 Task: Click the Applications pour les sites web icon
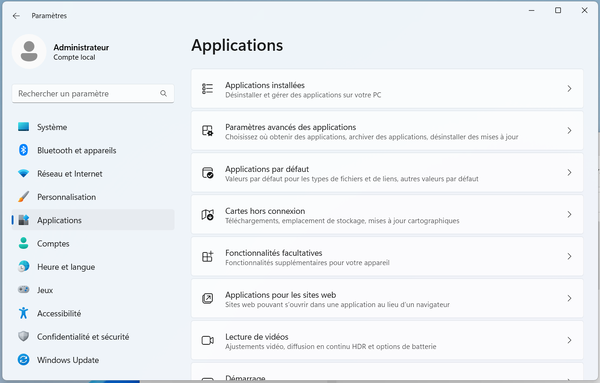click(x=207, y=298)
